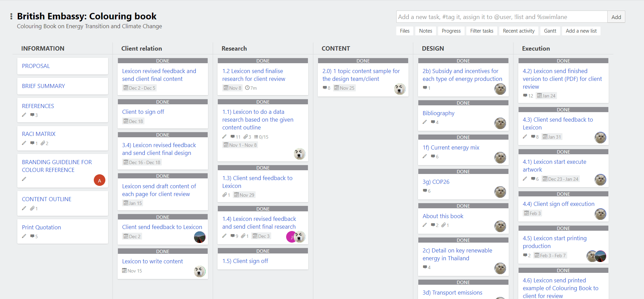644x299 pixels.
Task: Select the Dec 18 date on the Client to sign off card
Action: tap(133, 121)
